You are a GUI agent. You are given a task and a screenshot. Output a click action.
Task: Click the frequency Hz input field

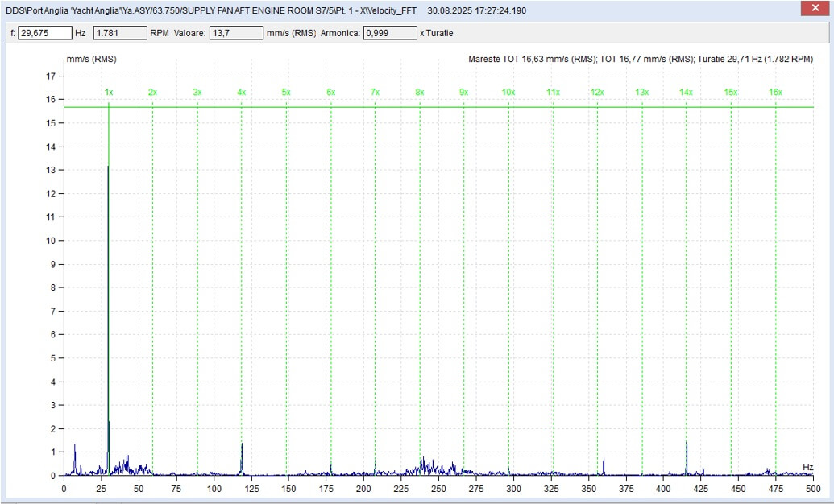click(45, 33)
